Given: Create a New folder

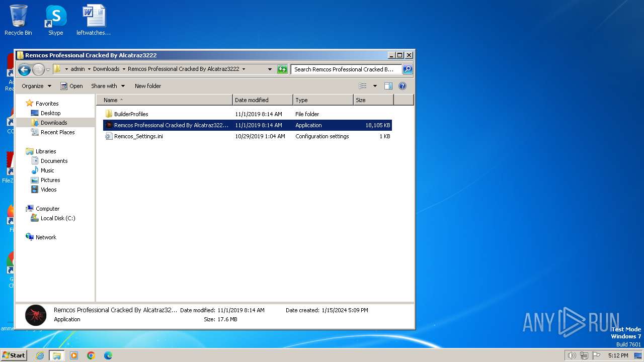Looking at the screenshot, I should click(148, 86).
